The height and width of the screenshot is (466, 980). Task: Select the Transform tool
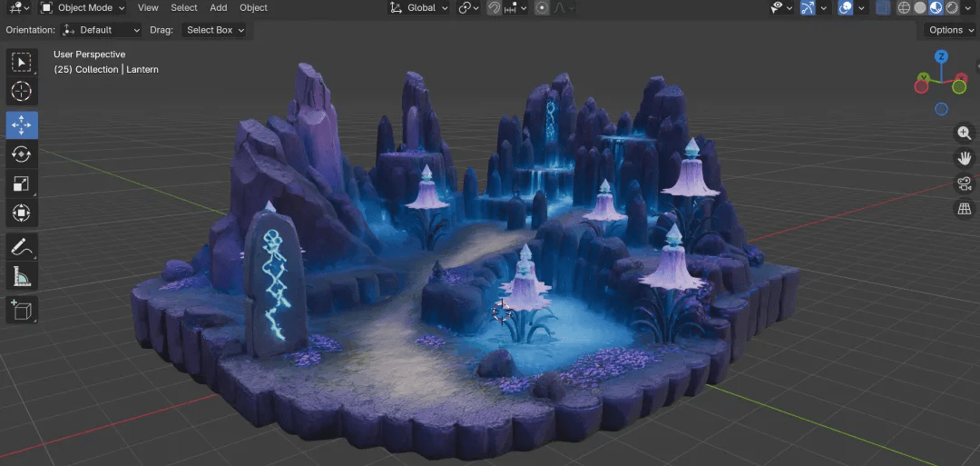click(x=22, y=213)
